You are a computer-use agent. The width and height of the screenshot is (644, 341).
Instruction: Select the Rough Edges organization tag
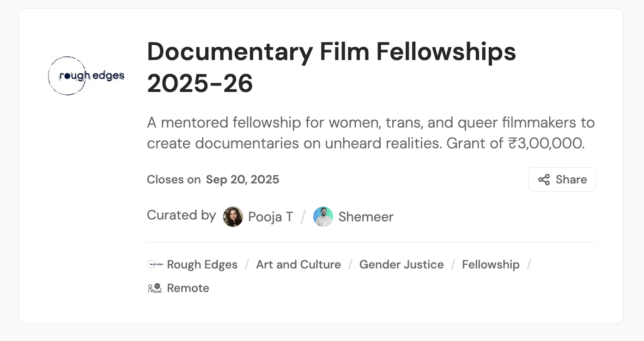202,265
